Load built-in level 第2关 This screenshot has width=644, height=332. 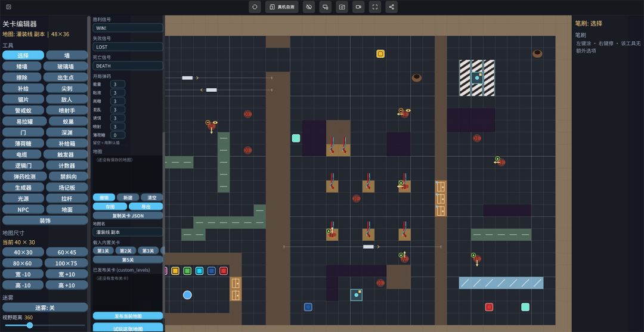[x=126, y=251]
